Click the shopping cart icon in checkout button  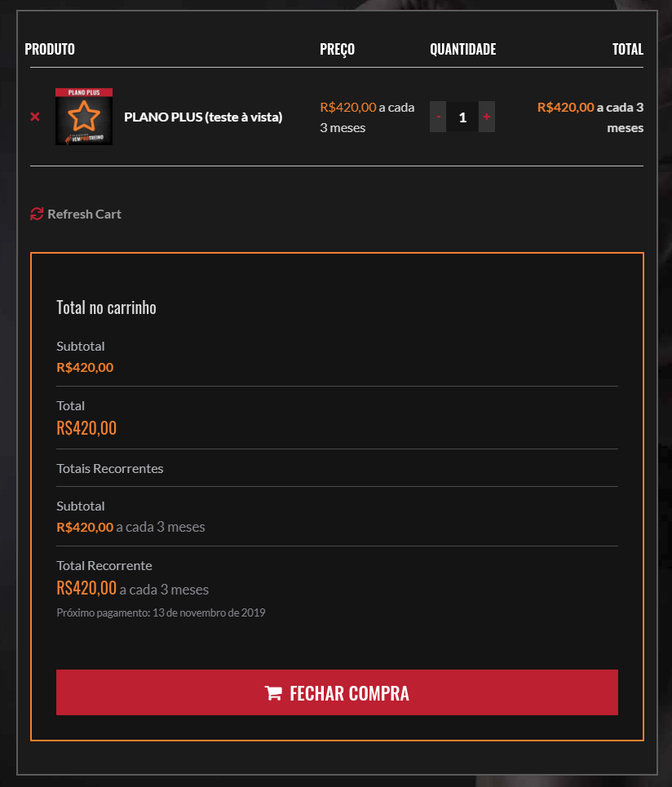(273, 693)
